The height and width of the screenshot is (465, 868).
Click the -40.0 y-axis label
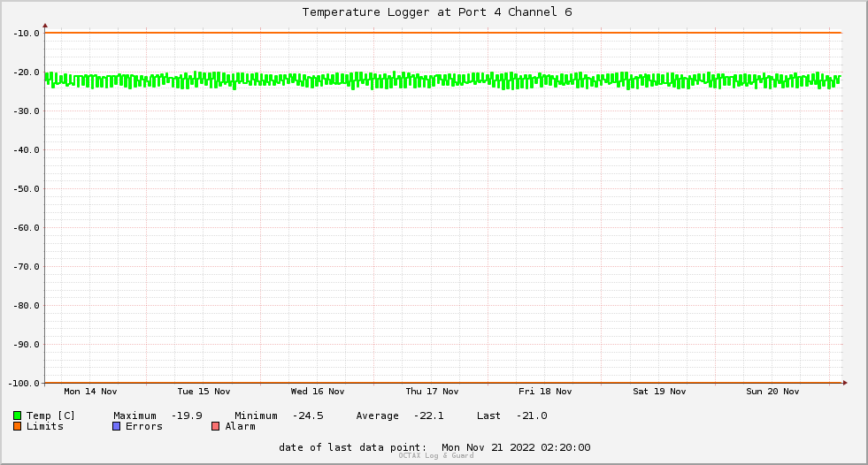(x=27, y=149)
